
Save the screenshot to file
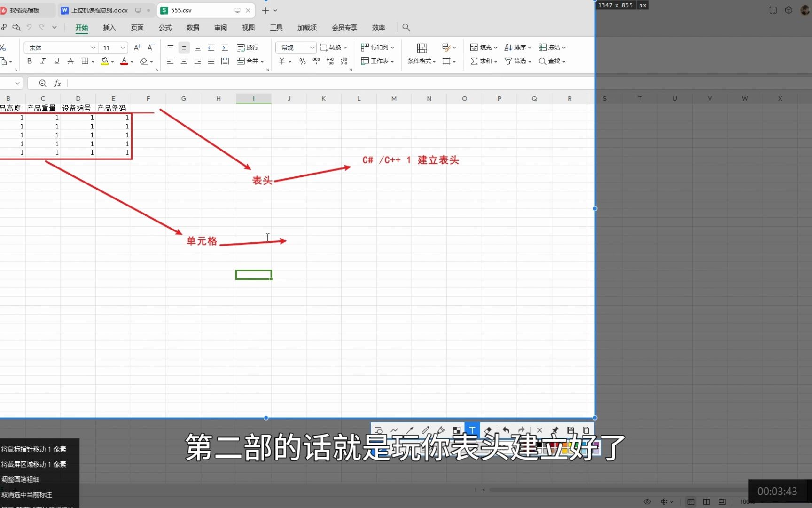coord(570,430)
